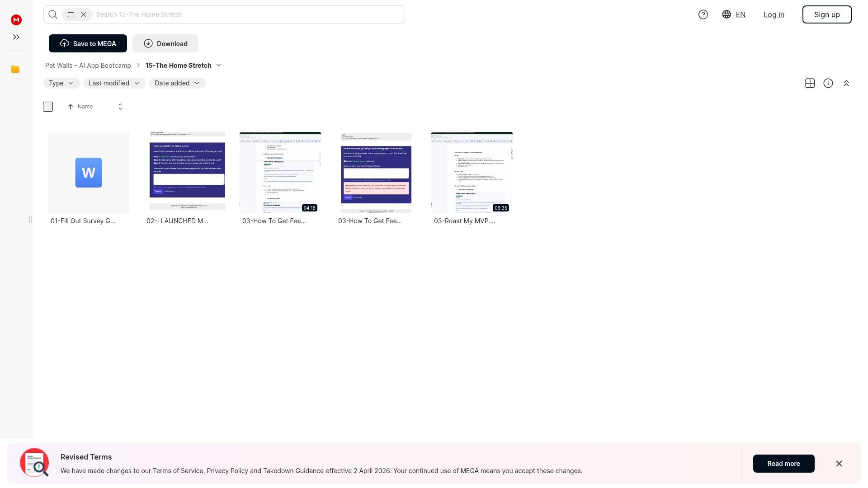Tick the select all checkbox
Screen dimensions: 868x488
(48, 107)
